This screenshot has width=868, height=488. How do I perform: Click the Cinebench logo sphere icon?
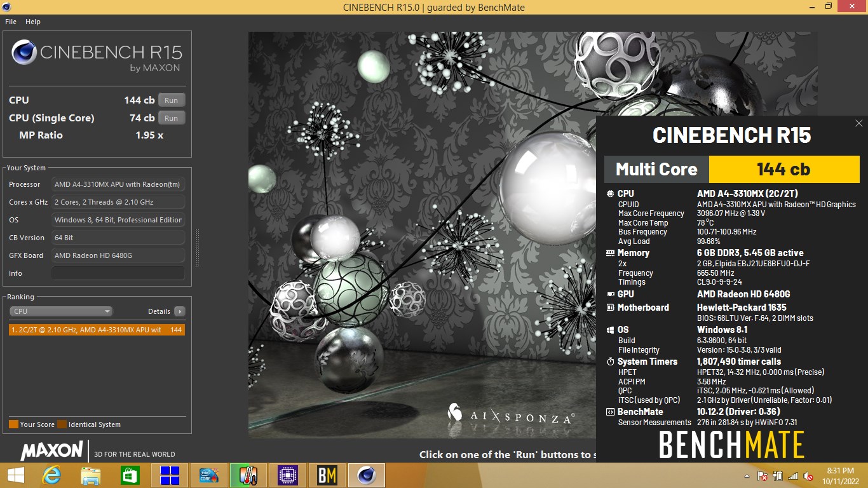tap(24, 53)
